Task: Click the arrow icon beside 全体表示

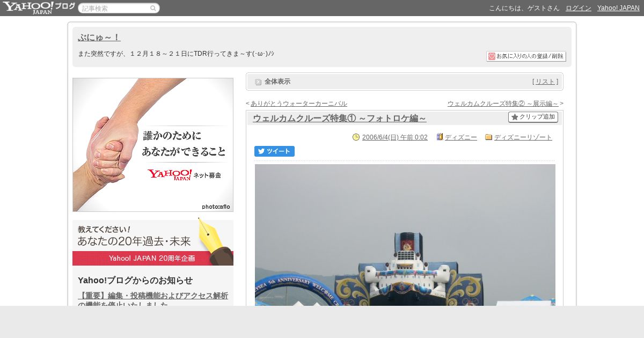Action: pyautogui.click(x=258, y=82)
